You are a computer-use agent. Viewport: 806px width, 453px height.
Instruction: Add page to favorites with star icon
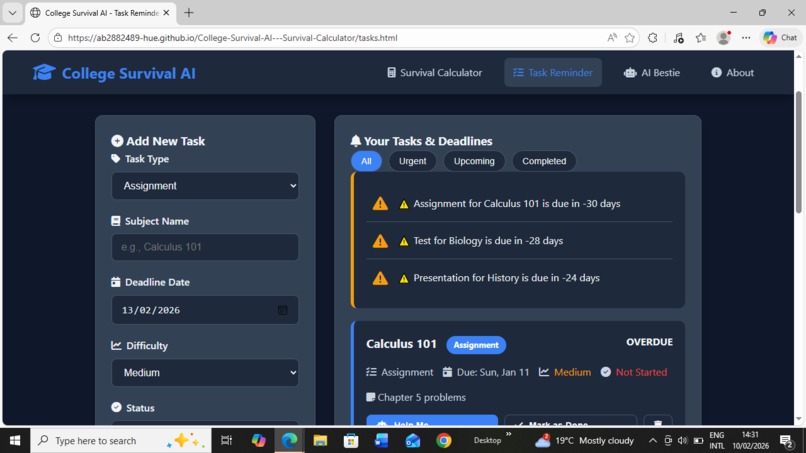click(629, 38)
